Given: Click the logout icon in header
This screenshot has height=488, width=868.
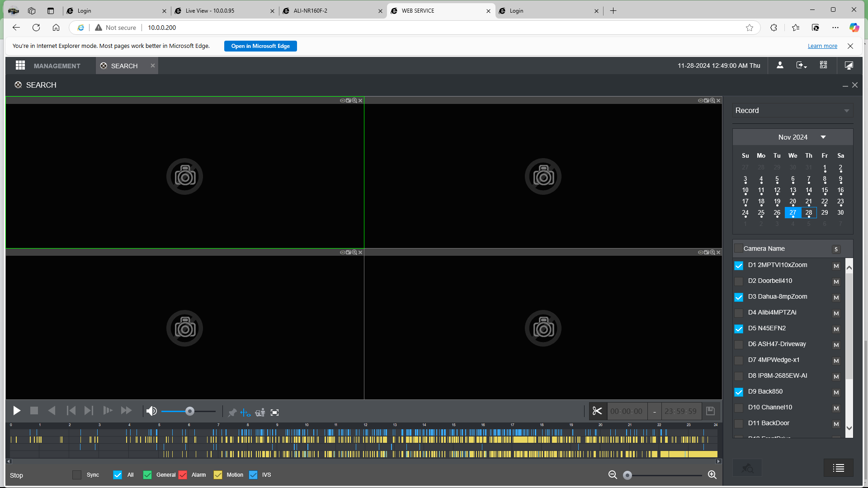Looking at the screenshot, I should 802,66.
